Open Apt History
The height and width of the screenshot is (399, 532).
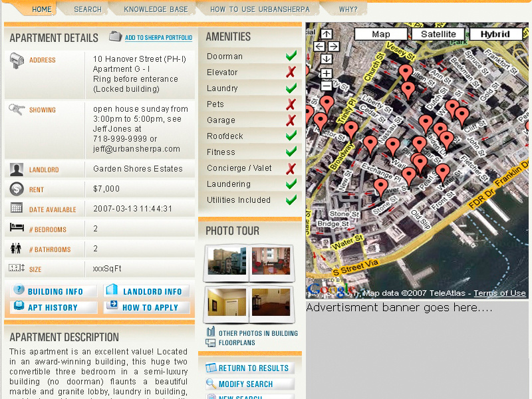(x=55, y=307)
